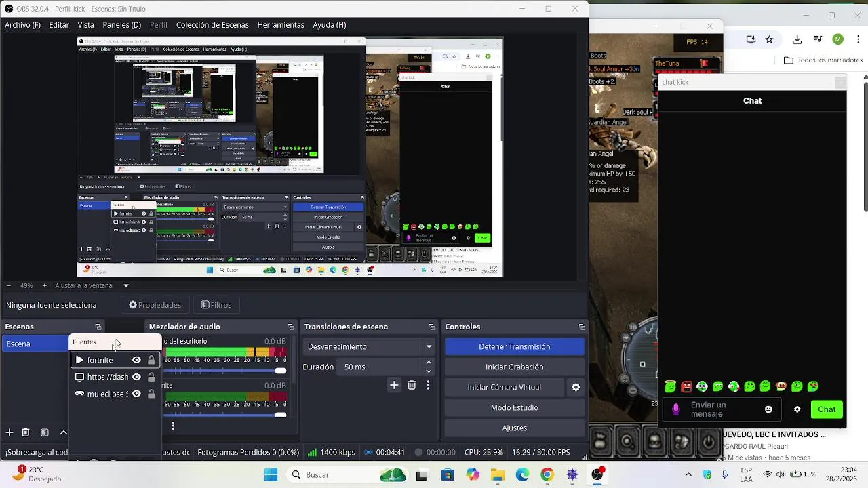Hide the fortnite source with its eye icon
The width and height of the screenshot is (868, 488).
(136, 360)
